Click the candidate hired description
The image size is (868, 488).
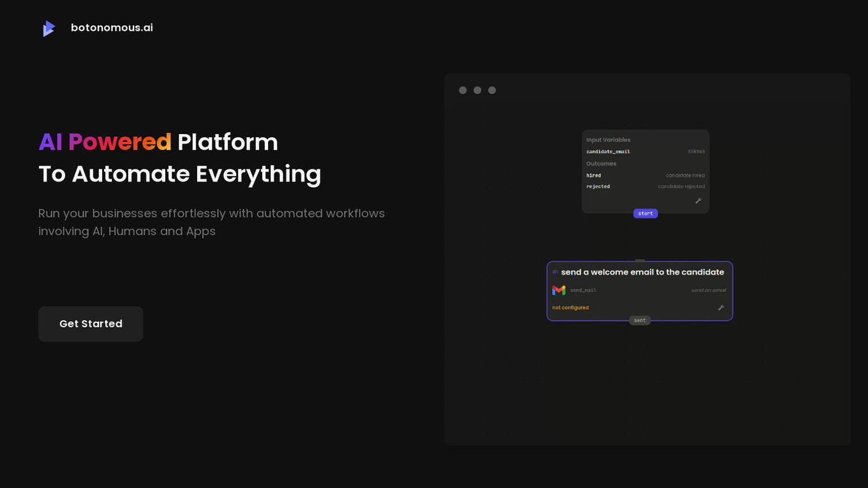point(685,175)
